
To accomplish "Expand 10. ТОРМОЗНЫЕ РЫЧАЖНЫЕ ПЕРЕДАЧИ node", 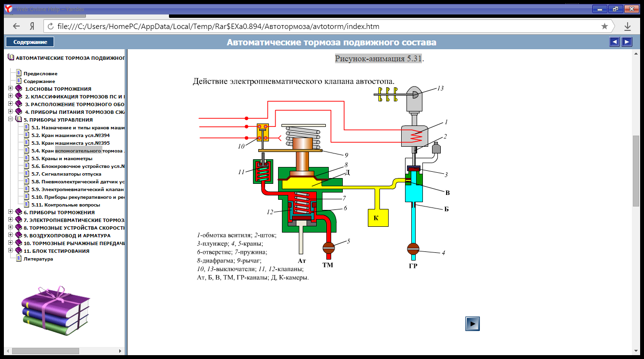I will point(11,243).
